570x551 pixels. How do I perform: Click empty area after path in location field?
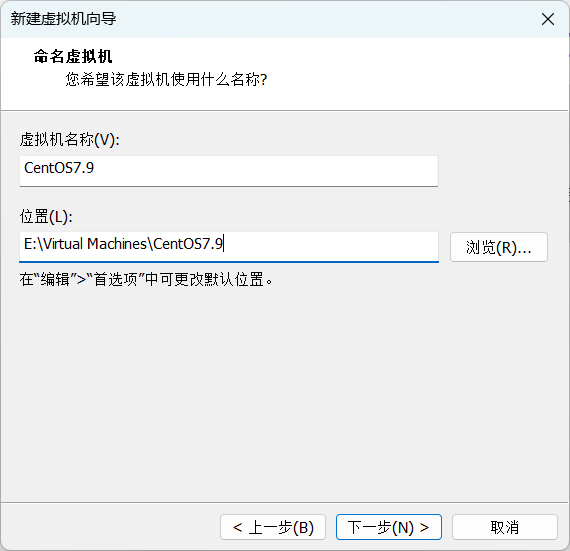331,246
